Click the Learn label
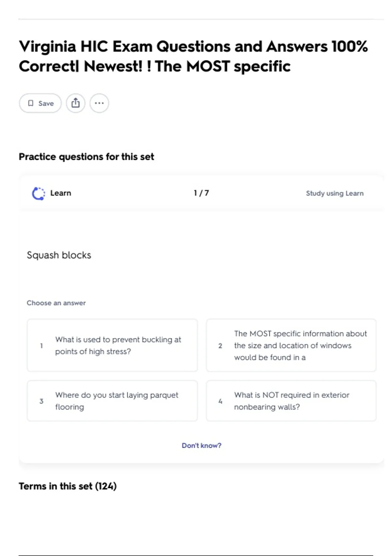The height and width of the screenshot is (556, 392). [60, 193]
